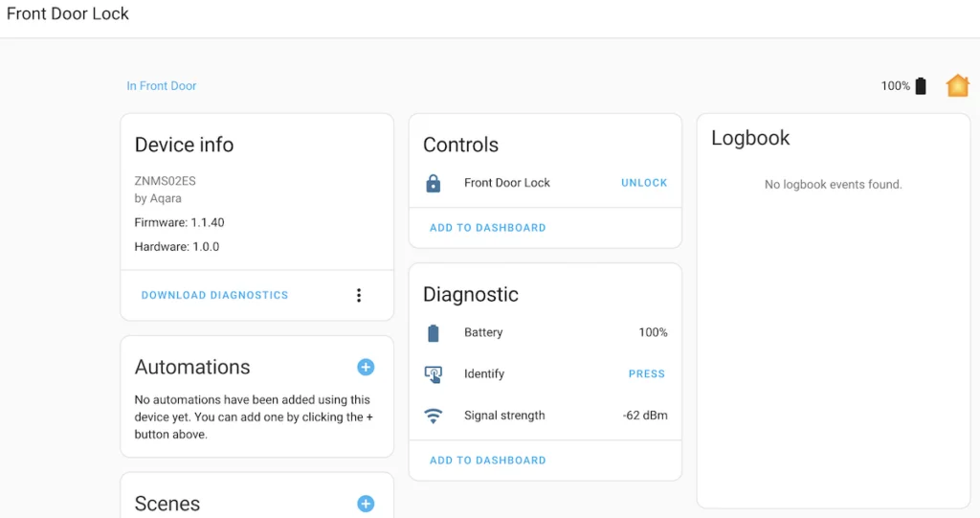Add an automation with the plus icon
The image size is (980, 518).
(366, 368)
